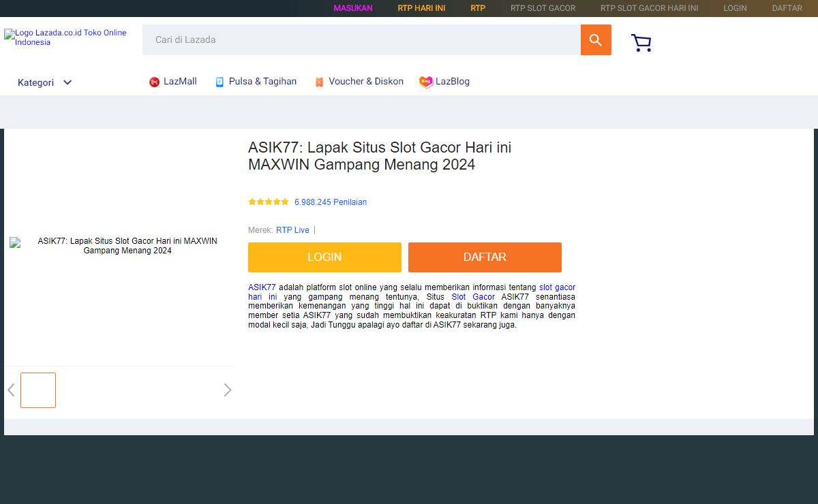Viewport: 818px width, 504px height.
Task: Click the RTP Live brand link
Action: [x=292, y=230]
